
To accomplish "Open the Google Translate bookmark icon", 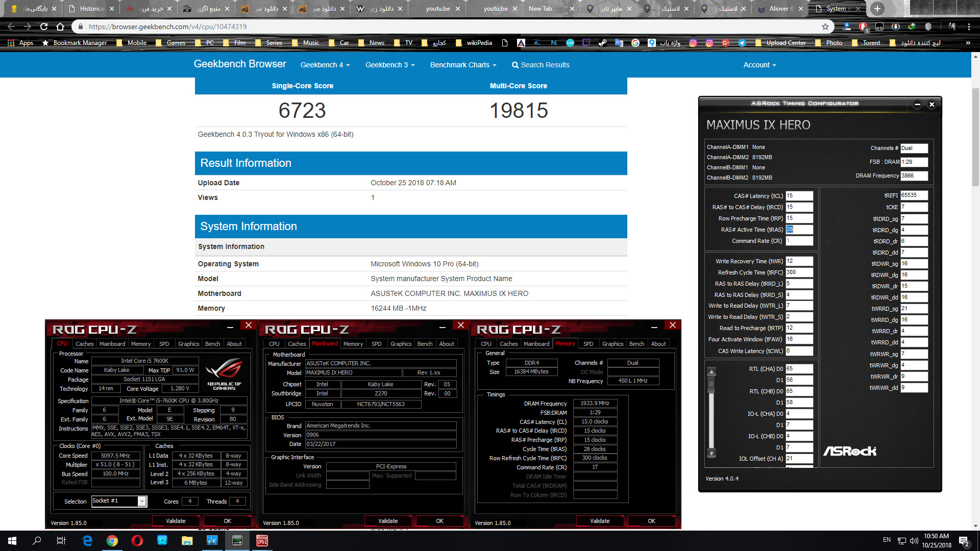I will [x=619, y=43].
